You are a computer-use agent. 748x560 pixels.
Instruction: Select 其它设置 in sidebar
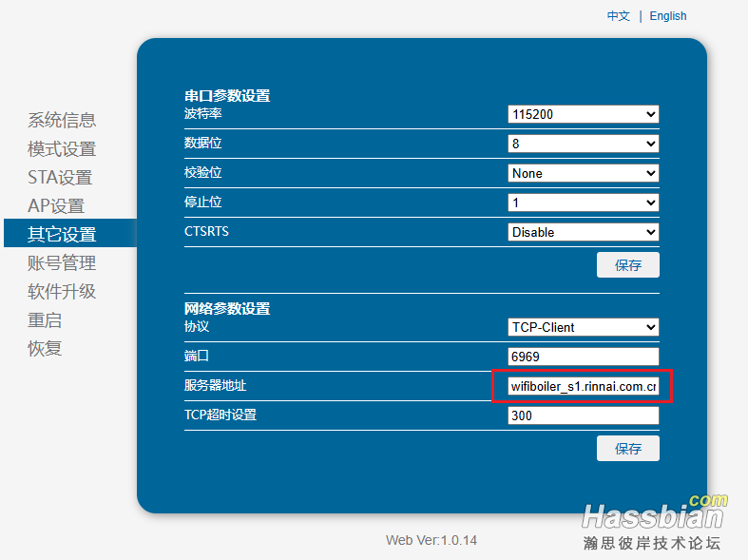point(70,233)
